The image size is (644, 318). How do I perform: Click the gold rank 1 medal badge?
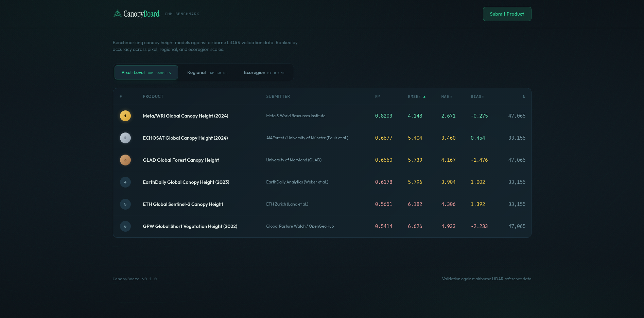point(125,116)
